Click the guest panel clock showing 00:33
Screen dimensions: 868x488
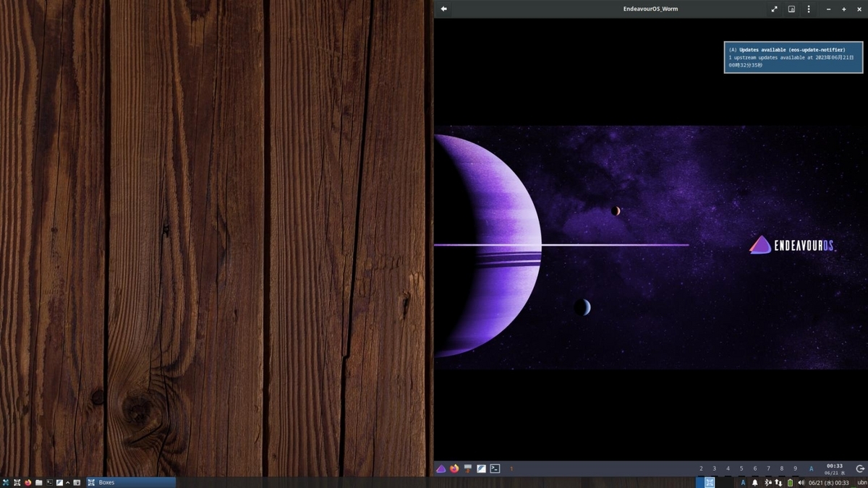click(x=835, y=468)
